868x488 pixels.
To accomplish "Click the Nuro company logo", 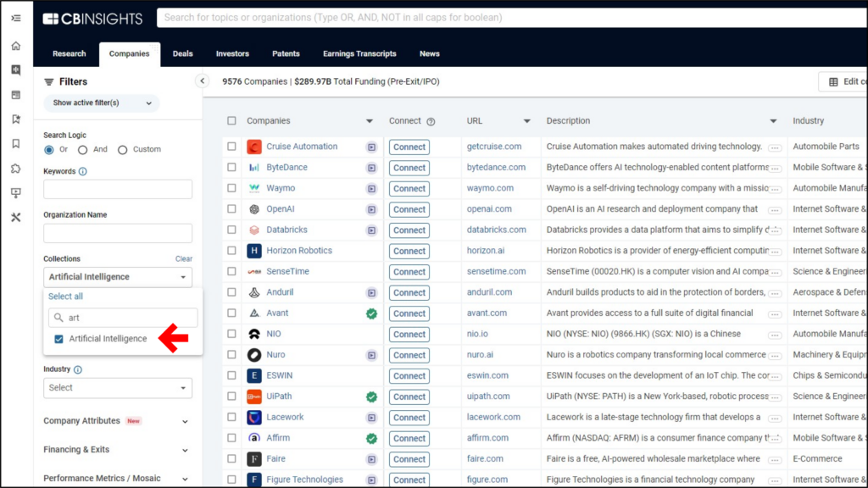I will pos(254,355).
